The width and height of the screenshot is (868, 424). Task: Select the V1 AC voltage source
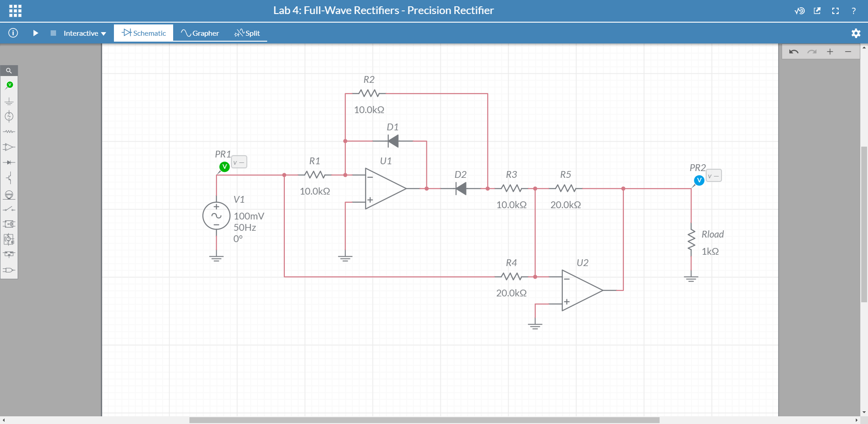tap(217, 216)
